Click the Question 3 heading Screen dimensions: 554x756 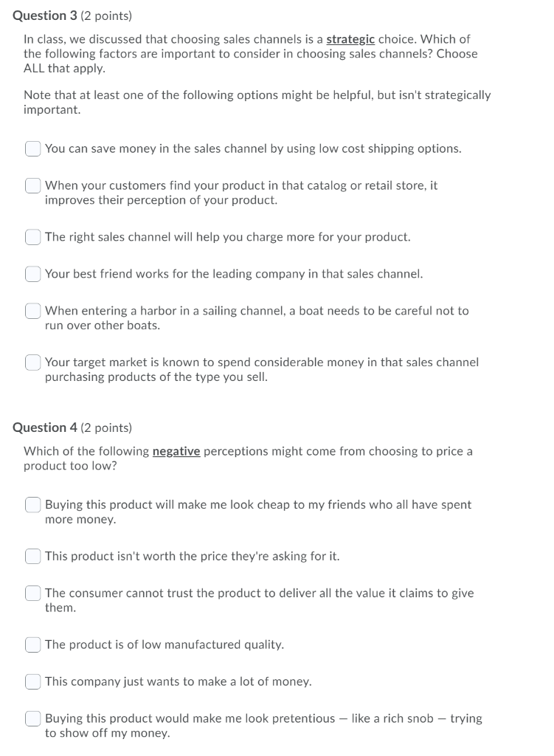(x=49, y=15)
